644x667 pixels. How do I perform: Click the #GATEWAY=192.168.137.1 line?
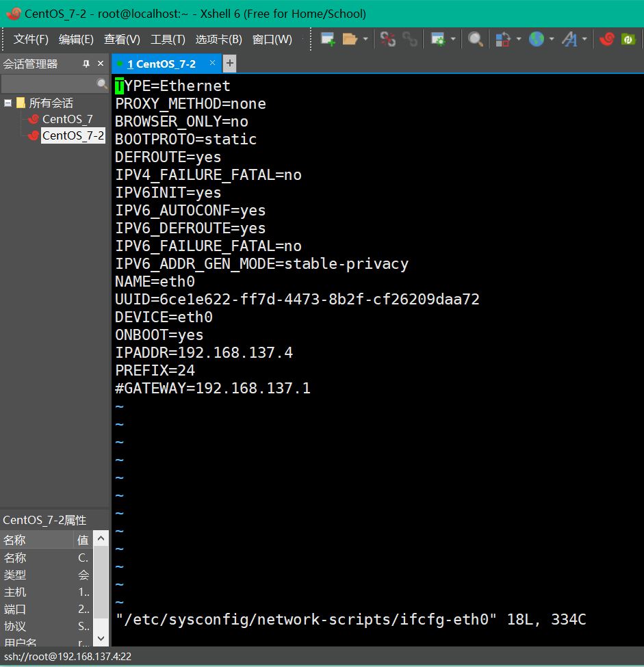point(213,389)
